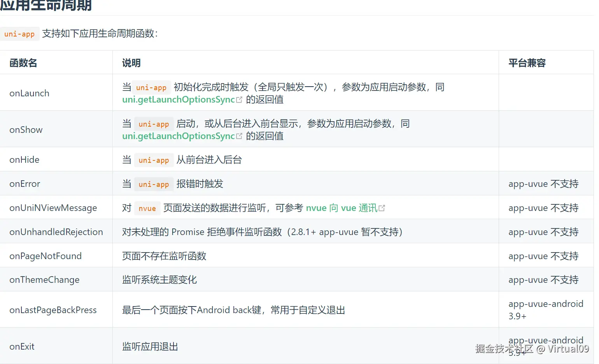Open uni.getLaunchOptionsSync link in onShow row
The width and height of the screenshot is (599, 364).
(x=179, y=136)
